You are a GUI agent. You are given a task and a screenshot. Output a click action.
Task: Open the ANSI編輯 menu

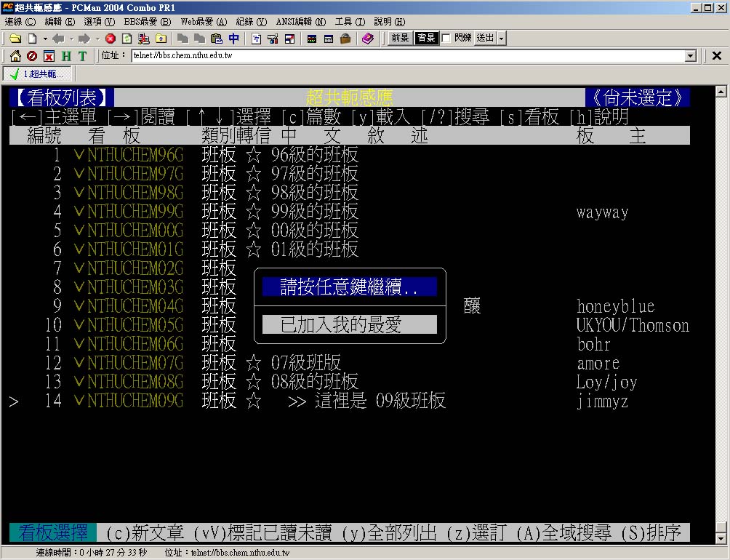click(x=300, y=22)
